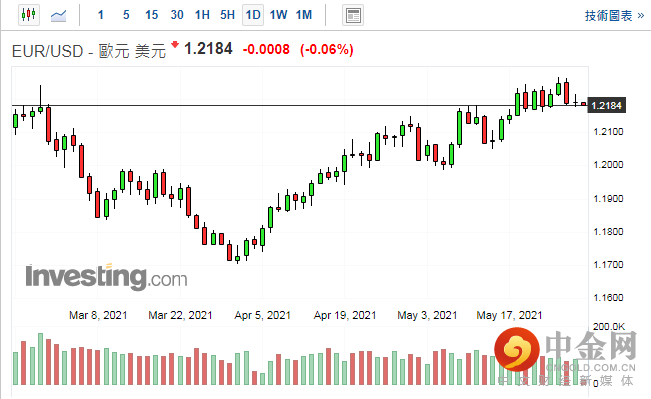
Task: Switch to the area line chart icon
Action: click(59, 16)
